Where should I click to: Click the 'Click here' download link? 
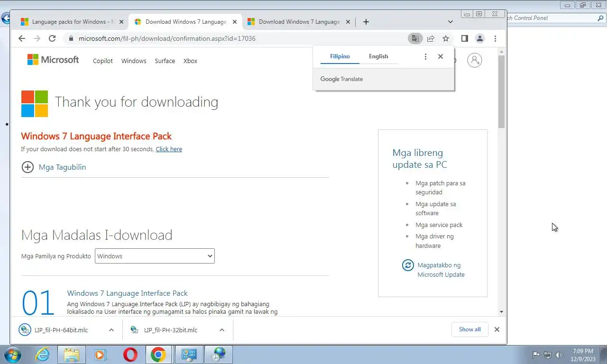tap(169, 149)
